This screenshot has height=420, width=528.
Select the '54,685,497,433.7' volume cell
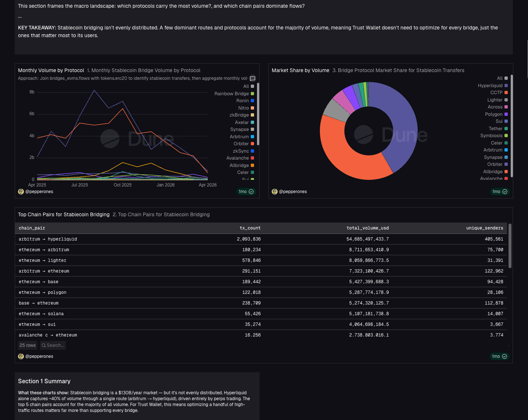368,239
